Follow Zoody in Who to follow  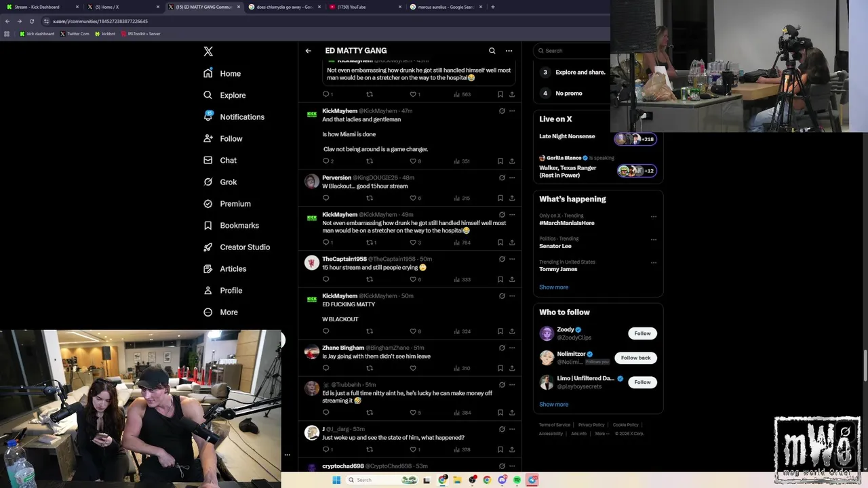point(642,333)
